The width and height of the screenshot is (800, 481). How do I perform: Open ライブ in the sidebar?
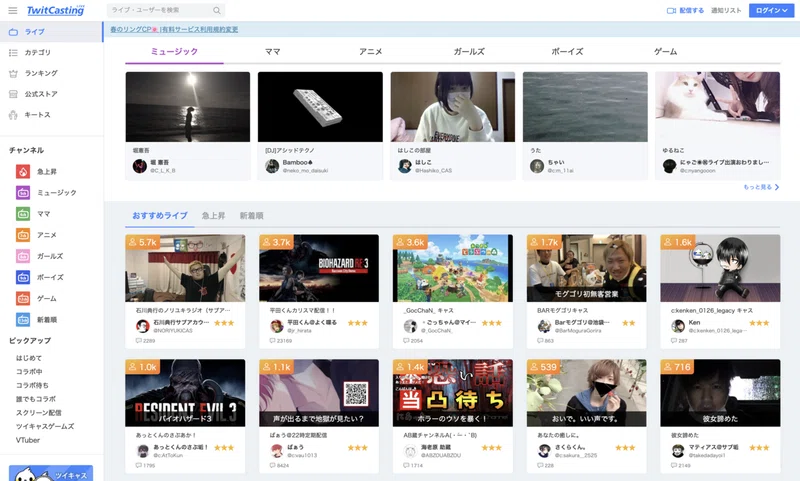point(51,32)
